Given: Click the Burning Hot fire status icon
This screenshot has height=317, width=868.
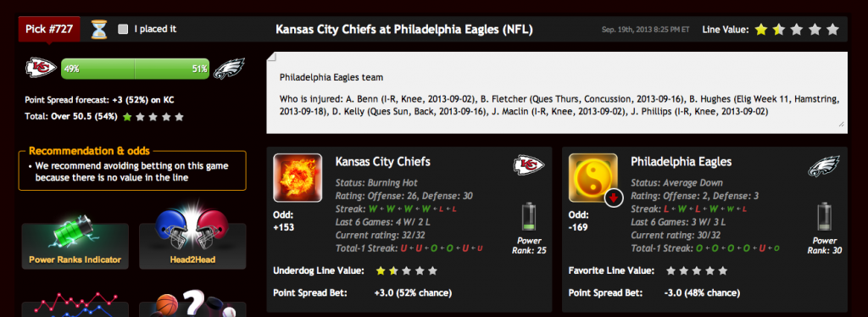Looking at the screenshot, I should click(298, 178).
